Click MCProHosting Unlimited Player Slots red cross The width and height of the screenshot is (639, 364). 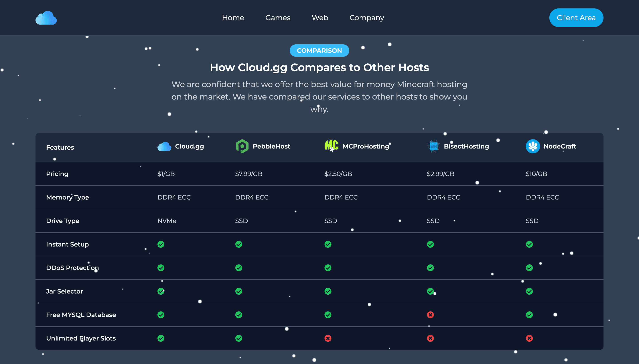click(328, 338)
